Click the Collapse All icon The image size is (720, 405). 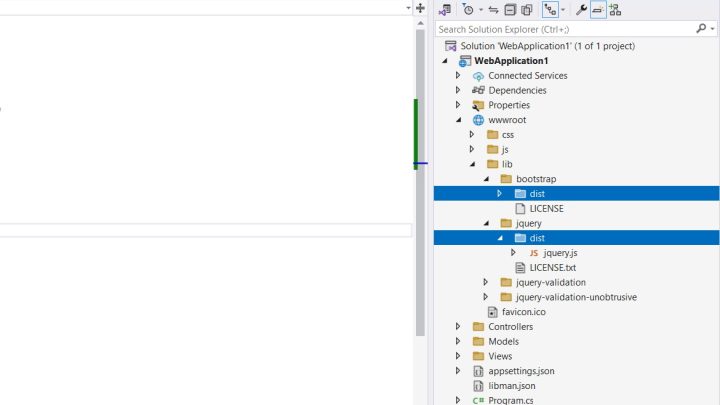(x=510, y=10)
